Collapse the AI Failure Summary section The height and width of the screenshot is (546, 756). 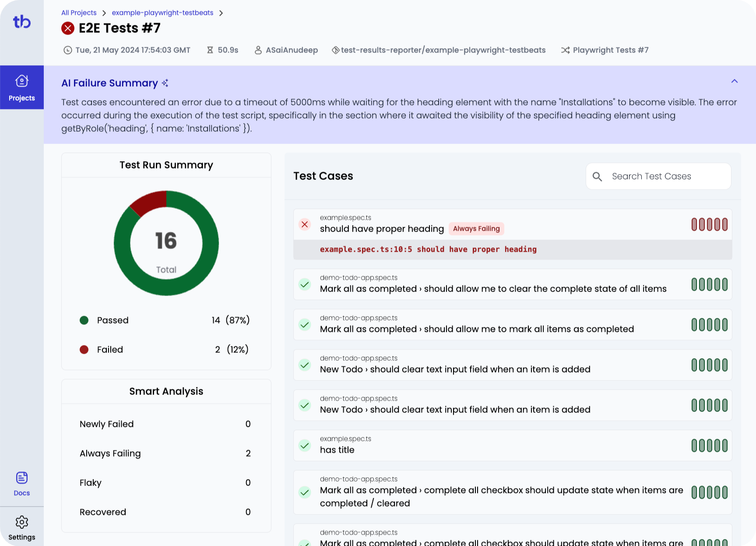tap(734, 81)
